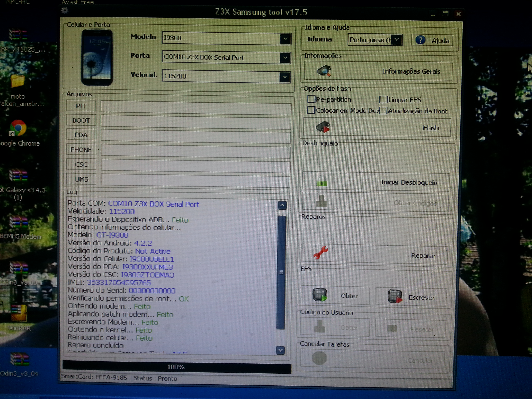The width and height of the screenshot is (532, 399).
Task: Click the log scrollbar down arrow
Action: pos(281,350)
